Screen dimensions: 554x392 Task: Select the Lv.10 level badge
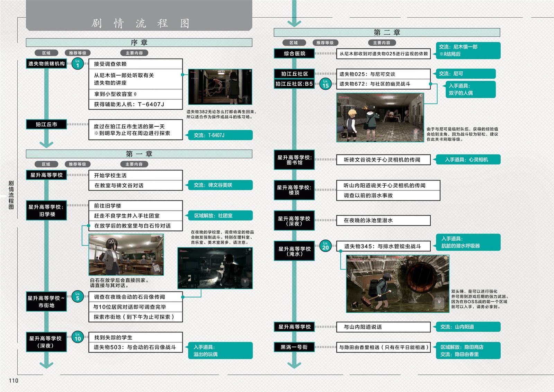[78, 337]
